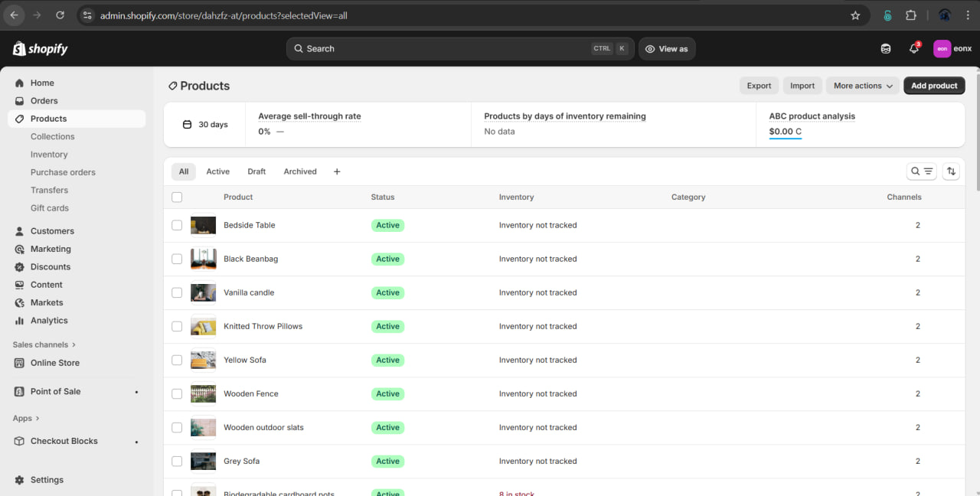
Task: Open the sort products icon button
Action: click(951, 171)
